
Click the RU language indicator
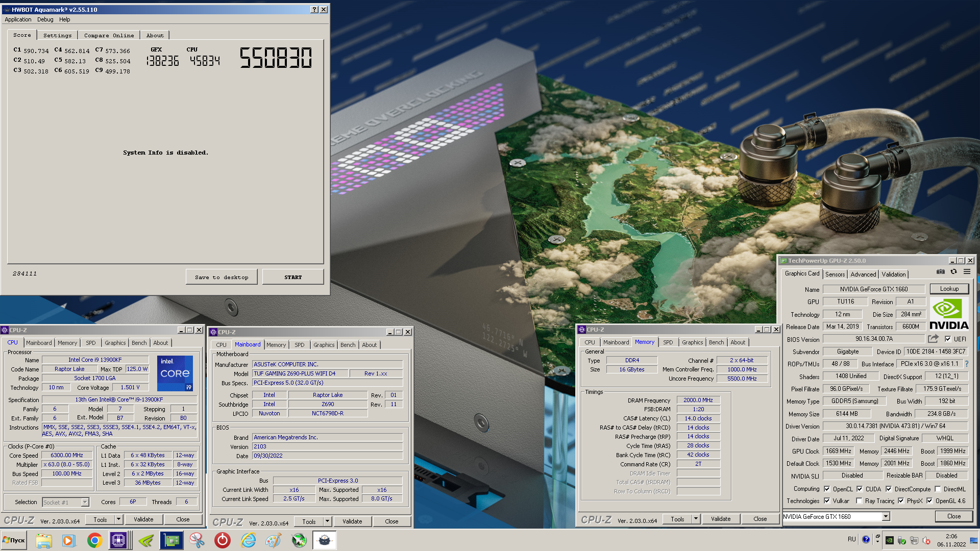coord(851,539)
